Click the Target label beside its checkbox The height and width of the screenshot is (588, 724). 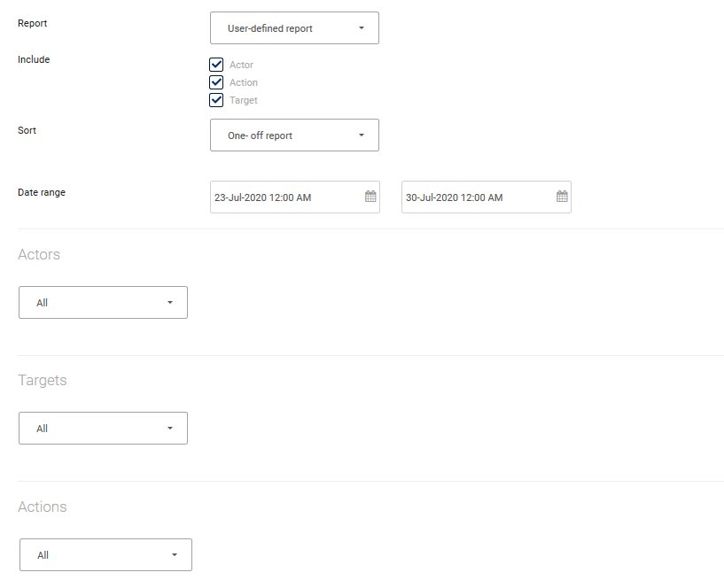244,101
